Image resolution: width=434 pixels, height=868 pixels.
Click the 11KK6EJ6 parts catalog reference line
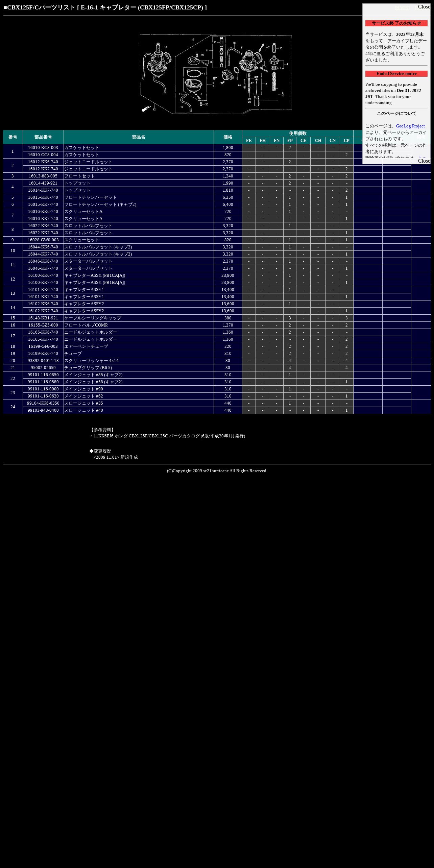point(167,436)
